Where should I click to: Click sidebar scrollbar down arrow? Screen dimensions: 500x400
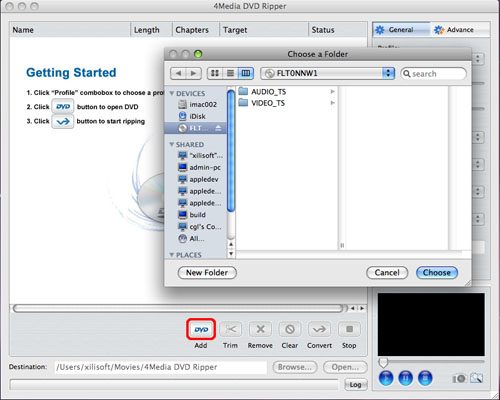(x=231, y=254)
